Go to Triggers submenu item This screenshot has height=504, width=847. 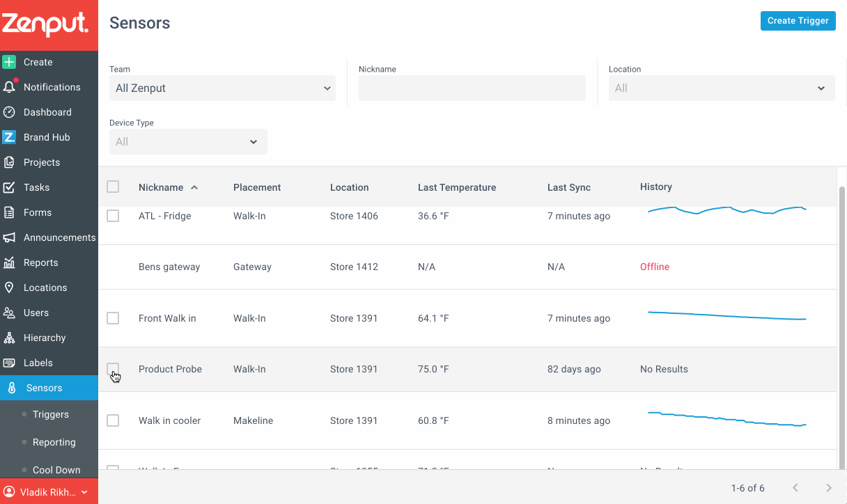(x=51, y=414)
